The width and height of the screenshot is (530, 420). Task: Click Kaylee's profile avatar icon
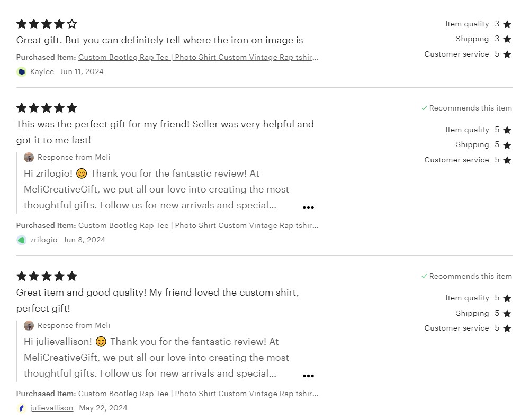(x=22, y=72)
